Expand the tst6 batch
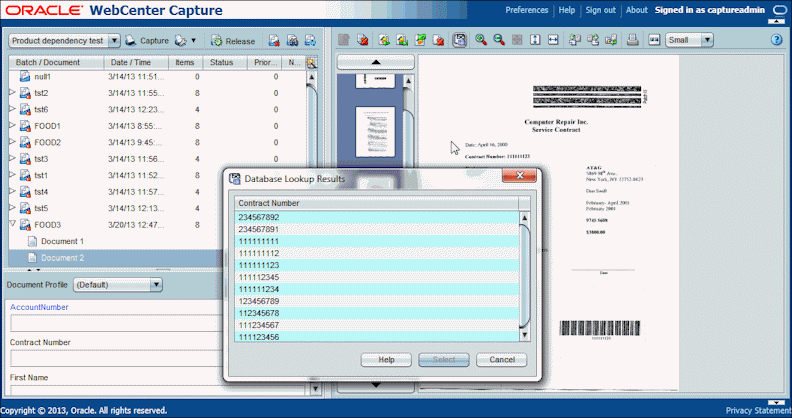792x418 pixels. point(13,110)
